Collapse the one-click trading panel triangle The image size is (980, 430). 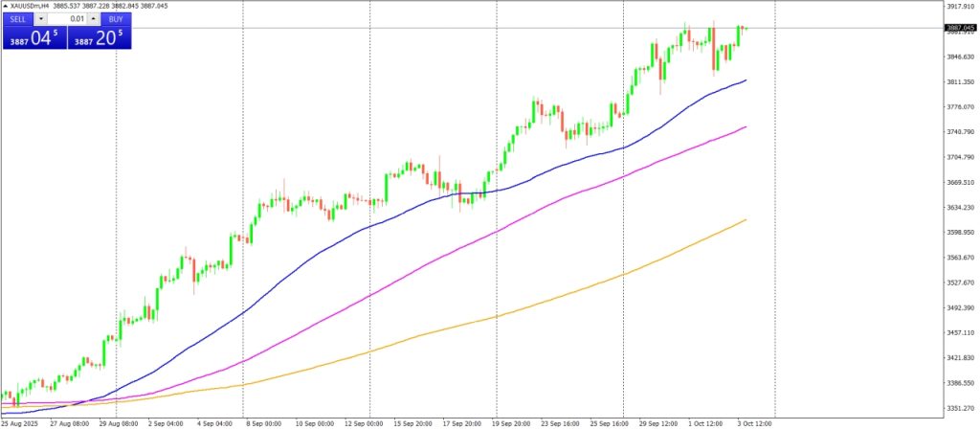(6, 6)
